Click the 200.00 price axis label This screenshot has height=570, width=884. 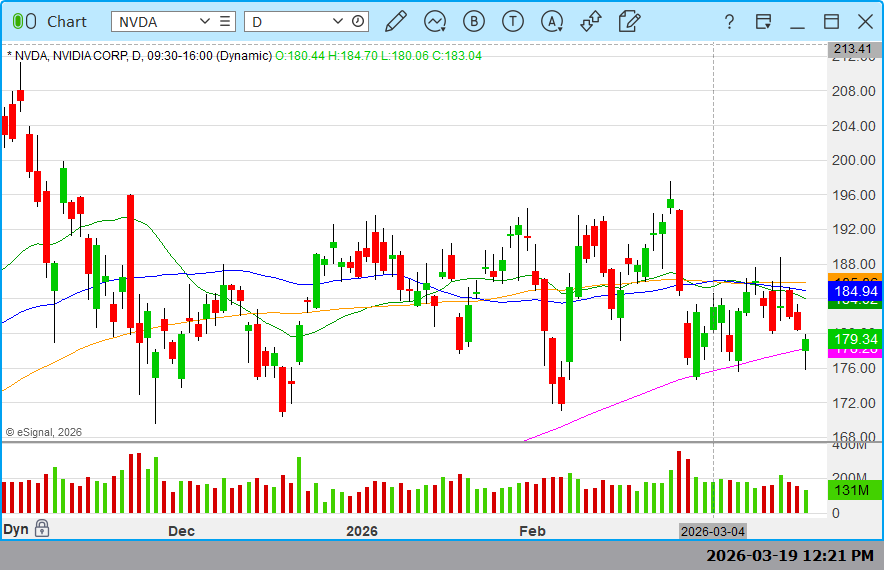coord(854,160)
